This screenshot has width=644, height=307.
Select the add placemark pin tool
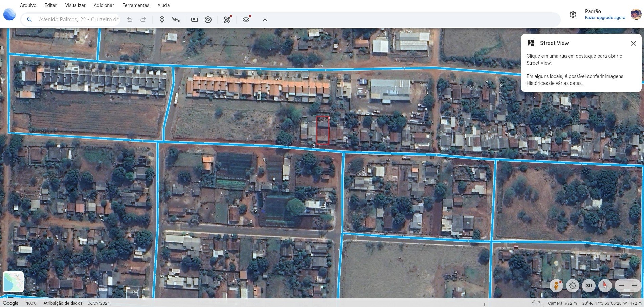click(162, 20)
